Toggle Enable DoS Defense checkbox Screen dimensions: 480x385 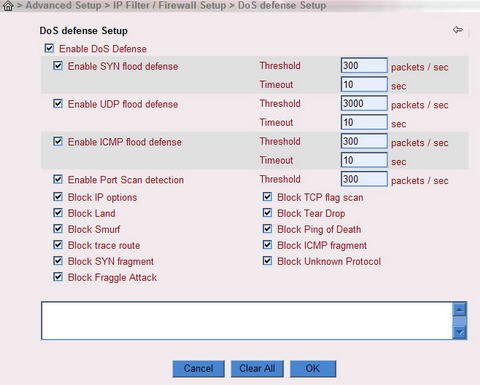tap(49, 48)
